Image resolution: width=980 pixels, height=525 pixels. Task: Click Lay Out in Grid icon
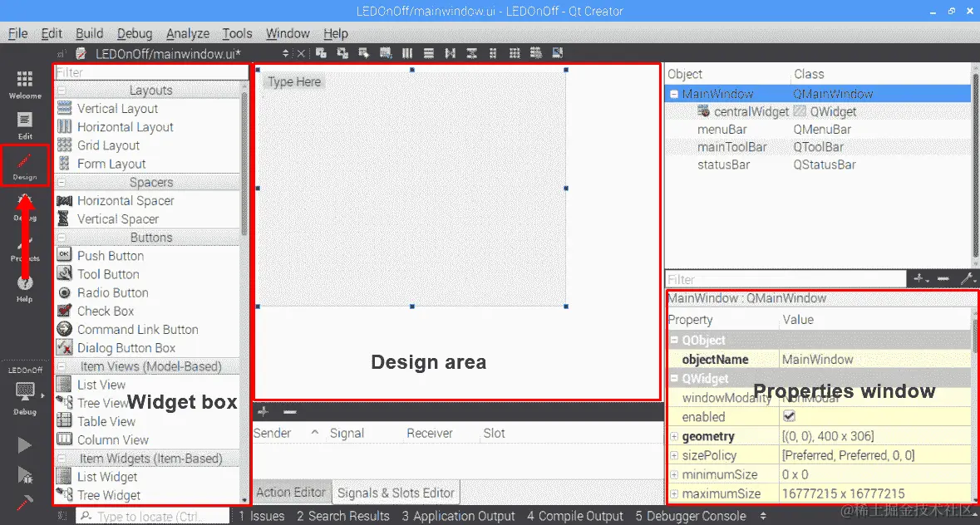515,54
